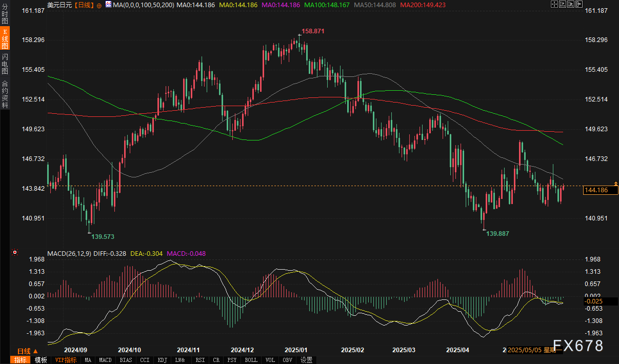Open 设置 in the indicator bar

tap(306, 360)
